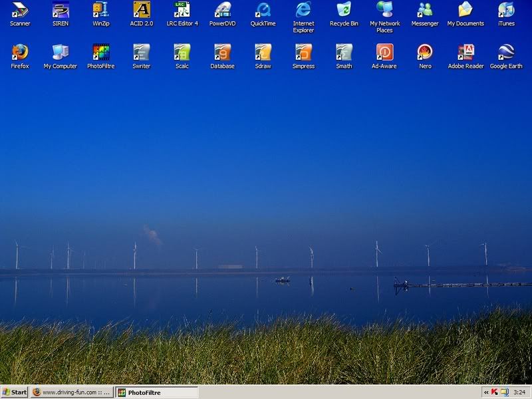
Task: Select the PowerDVD desktop icon
Action: (x=223, y=10)
